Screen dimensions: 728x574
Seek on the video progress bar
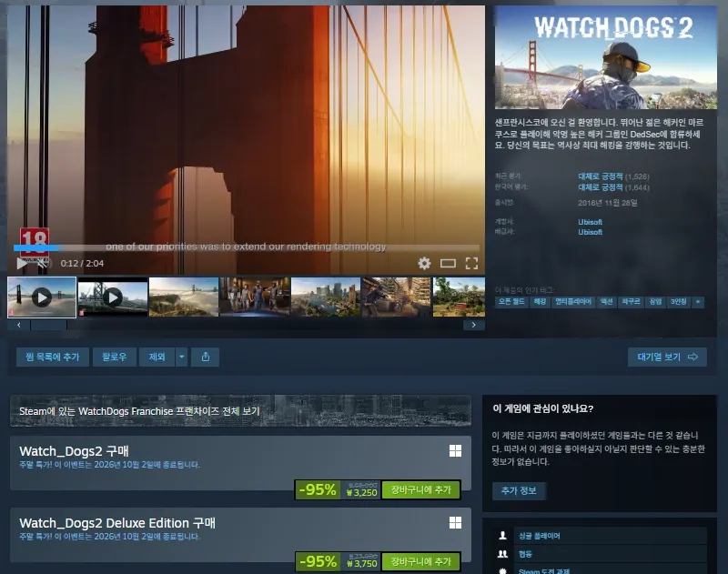246,247
